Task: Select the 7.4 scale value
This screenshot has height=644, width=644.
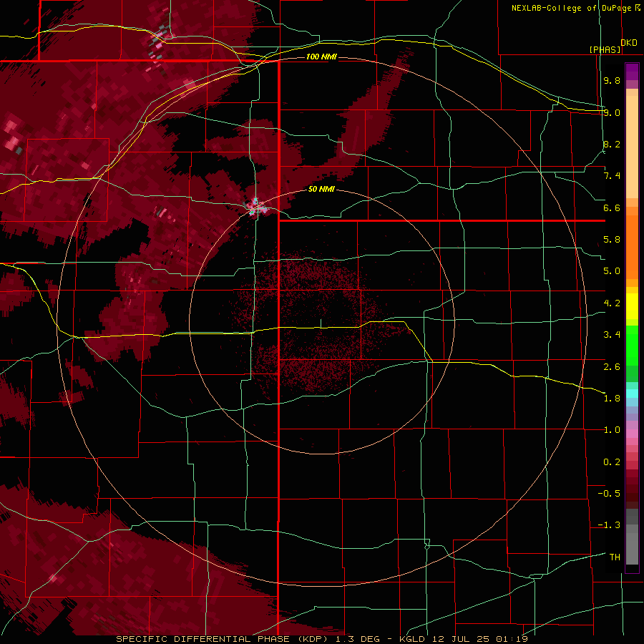Action: click(x=612, y=176)
